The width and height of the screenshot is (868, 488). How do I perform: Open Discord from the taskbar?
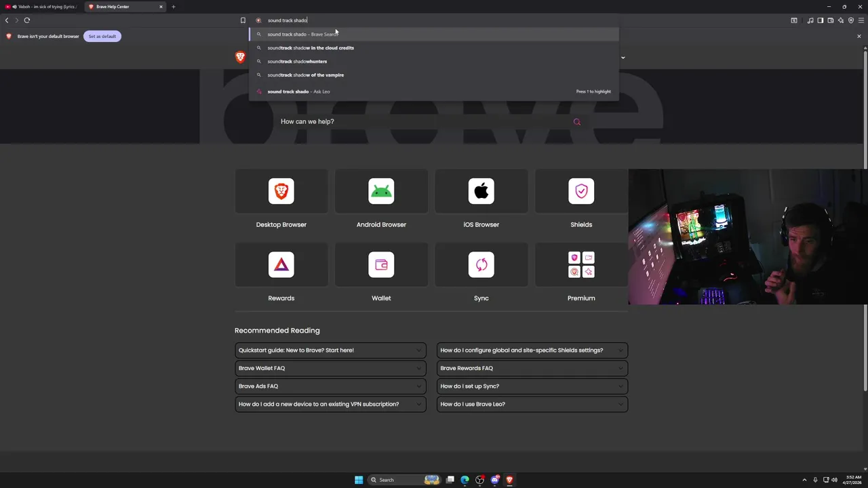pos(495,480)
